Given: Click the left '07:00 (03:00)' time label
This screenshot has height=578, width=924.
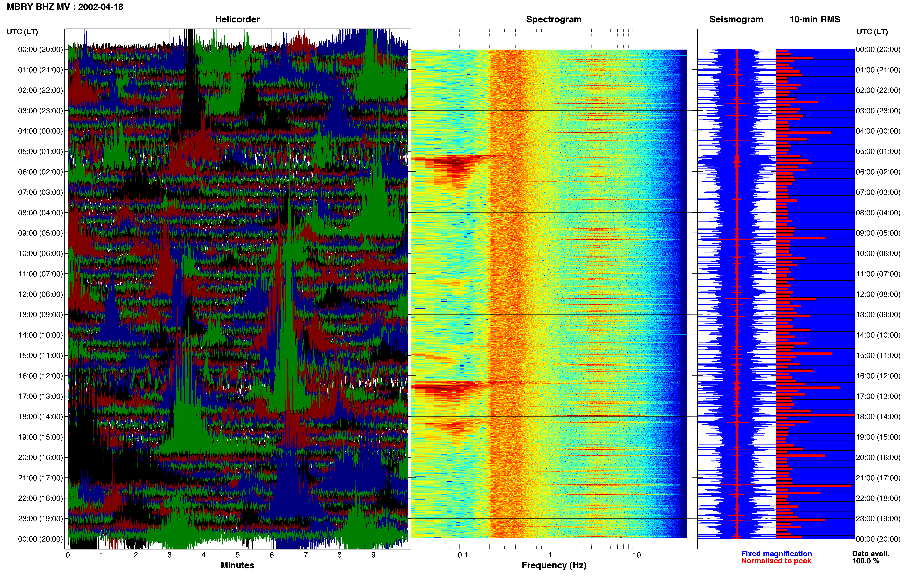Looking at the screenshot, I should click(x=41, y=192).
